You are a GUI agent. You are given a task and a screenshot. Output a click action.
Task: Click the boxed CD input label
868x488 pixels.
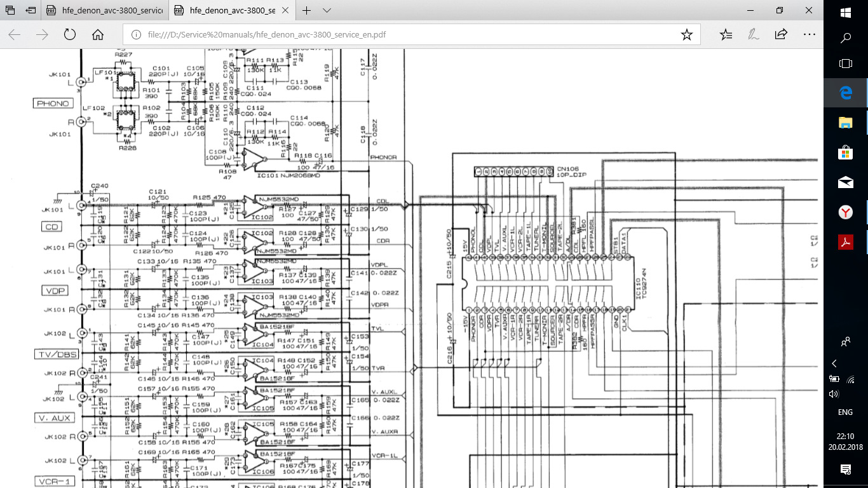pyautogui.click(x=51, y=227)
